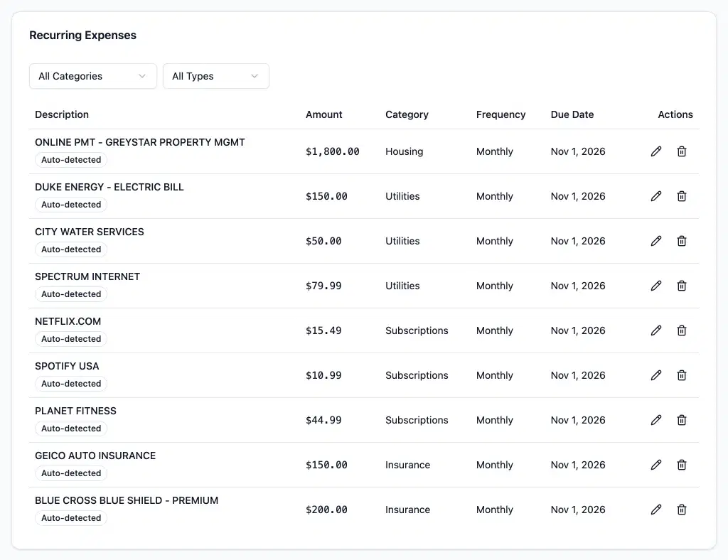The width and height of the screenshot is (728, 560).
Task: Click the Due Date column header
Action: coord(572,114)
